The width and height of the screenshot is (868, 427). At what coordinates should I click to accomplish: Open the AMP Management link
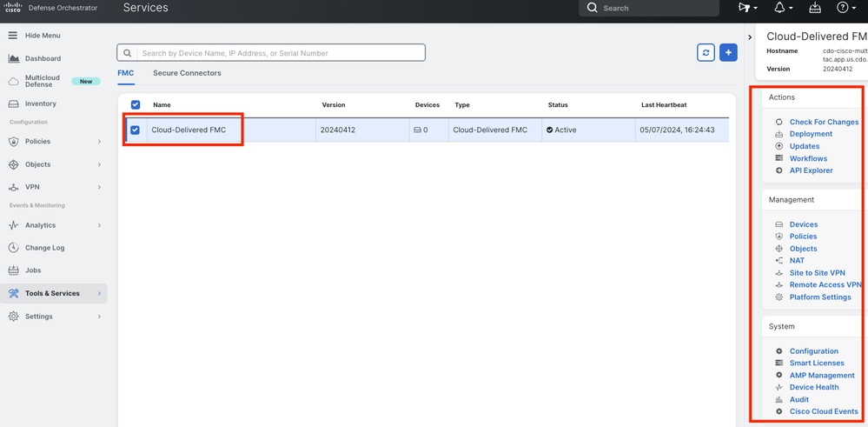point(821,375)
